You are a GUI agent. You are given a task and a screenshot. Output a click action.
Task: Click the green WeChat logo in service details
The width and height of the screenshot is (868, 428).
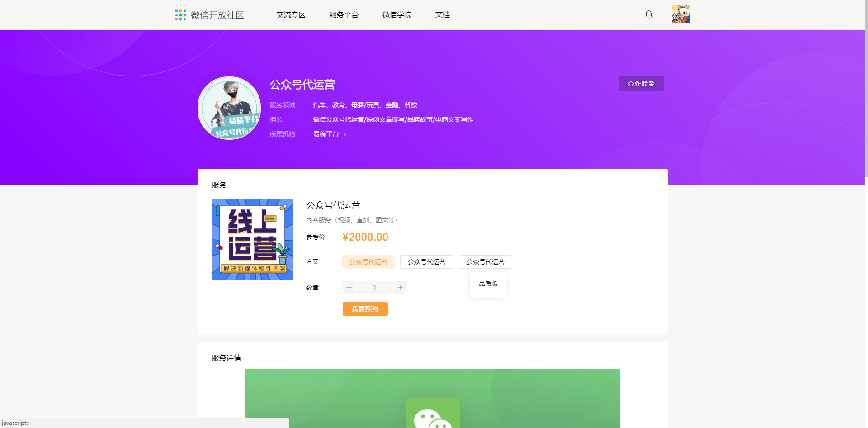(433, 413)
